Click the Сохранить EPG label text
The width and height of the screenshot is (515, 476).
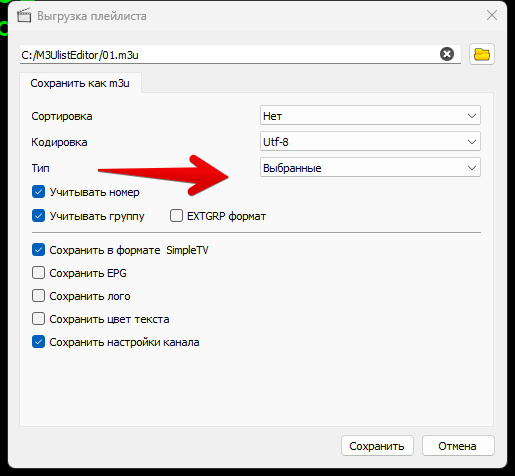[x=88, y=273]
